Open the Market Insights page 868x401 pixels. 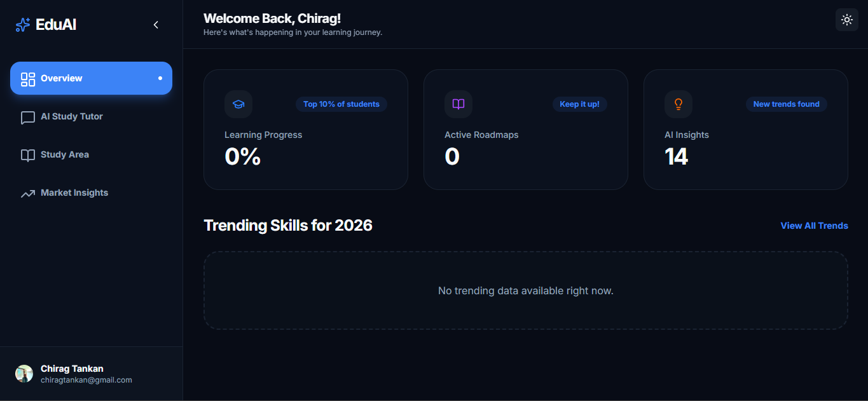[x=74, y=193]
